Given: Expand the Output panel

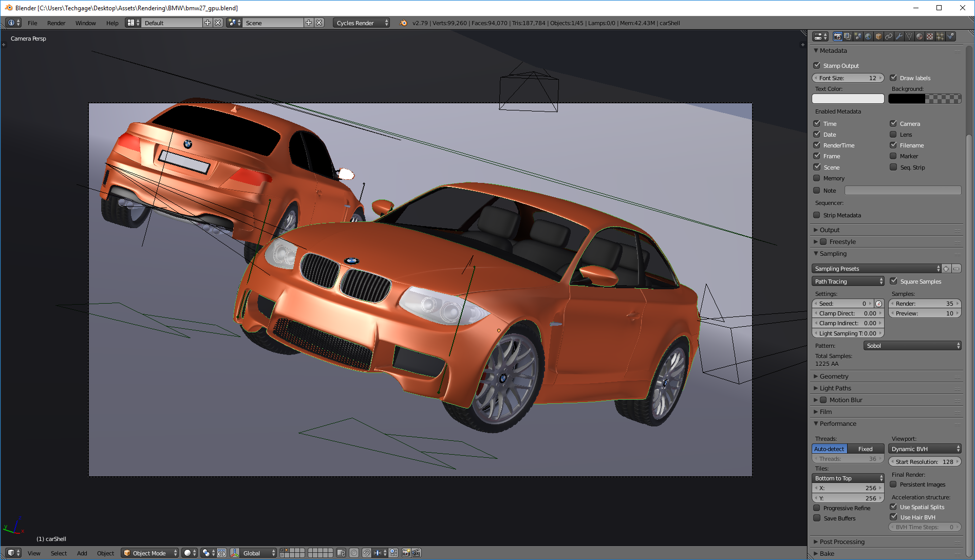Looking at the screenshot, I should (830, 230).
